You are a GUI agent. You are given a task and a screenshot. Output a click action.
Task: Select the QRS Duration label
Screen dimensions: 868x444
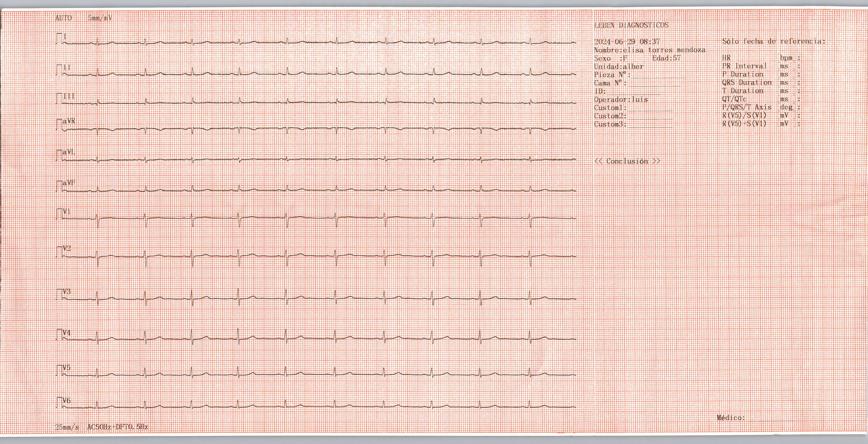[747, 83]
